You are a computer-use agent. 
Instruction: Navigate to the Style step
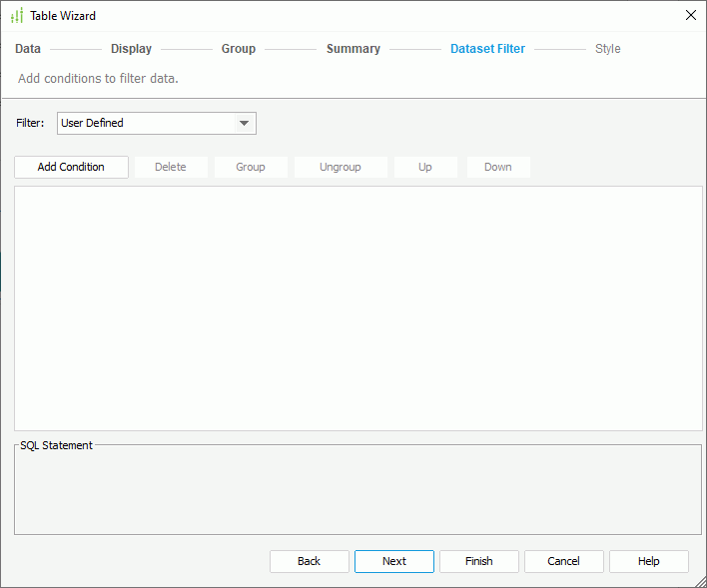click(607, 49)
